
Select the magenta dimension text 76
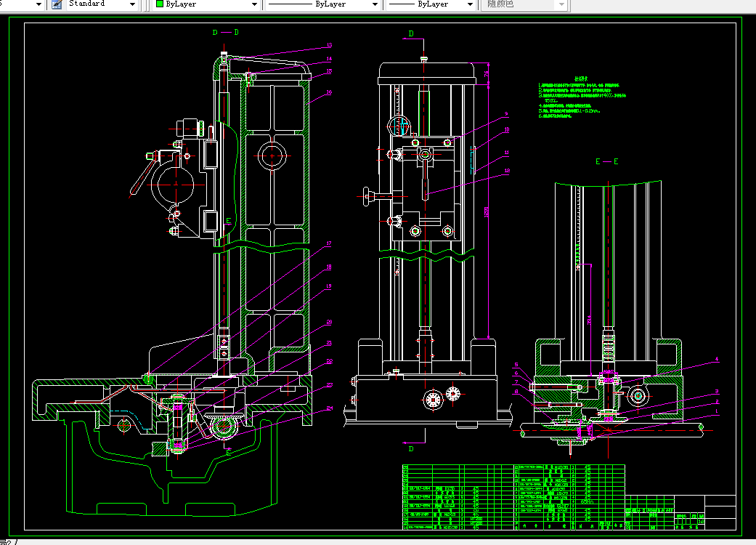487,74
